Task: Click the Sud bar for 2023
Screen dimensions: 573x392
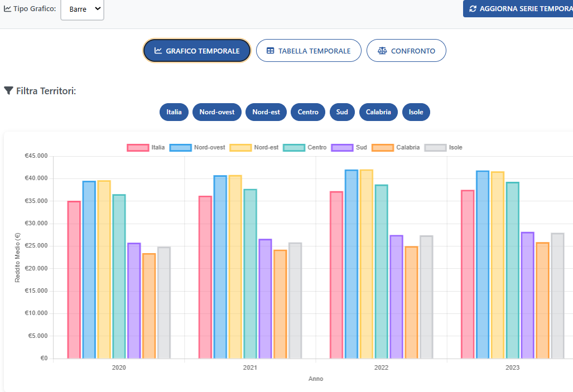Action: [528, 295]
